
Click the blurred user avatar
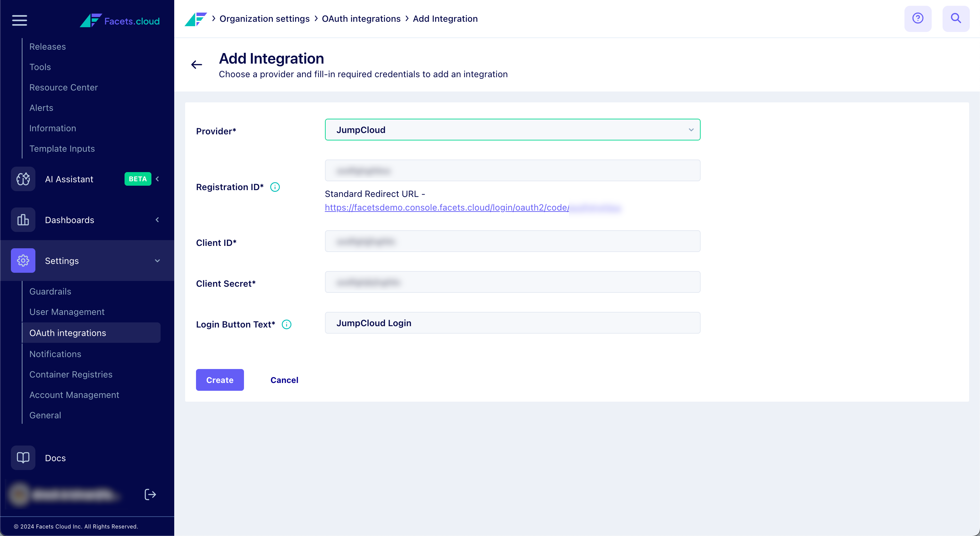pos(19,494)
